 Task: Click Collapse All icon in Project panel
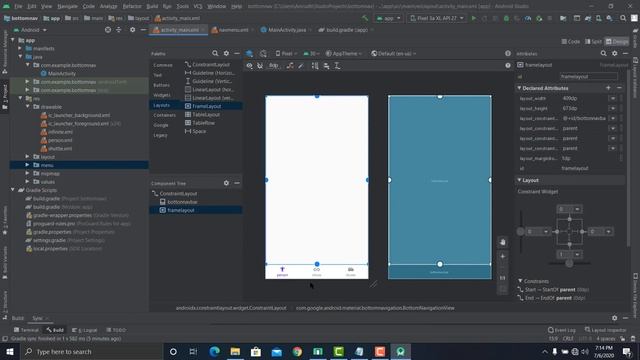[x=119, y=30]
